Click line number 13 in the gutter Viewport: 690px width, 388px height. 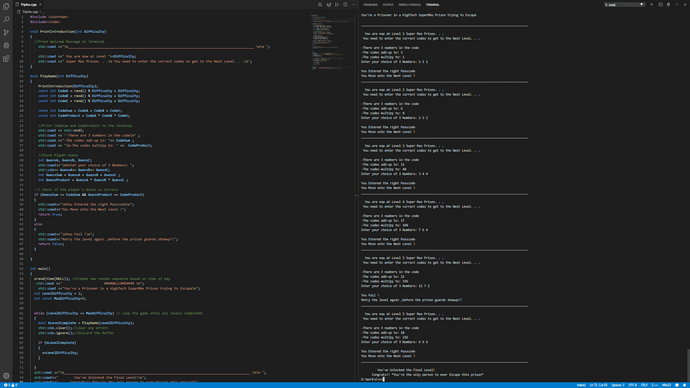22,76
